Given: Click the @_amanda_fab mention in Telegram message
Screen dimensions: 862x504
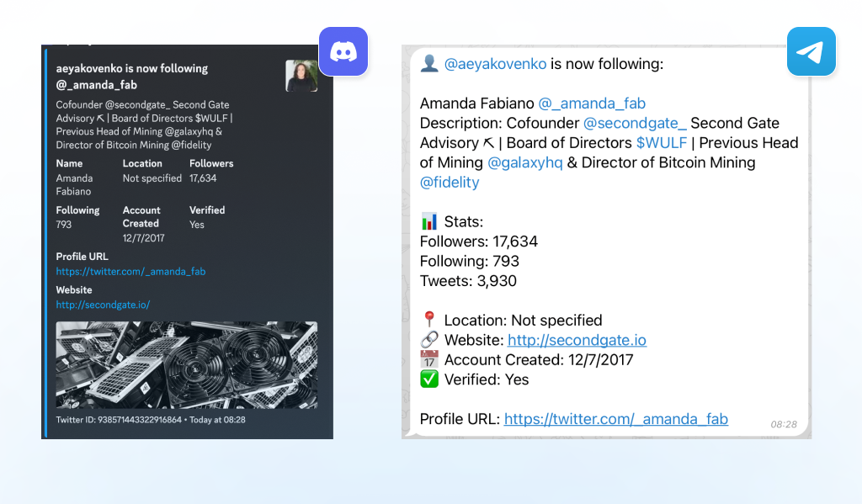Looking at the screenshot, I should [x=592, y=103].
